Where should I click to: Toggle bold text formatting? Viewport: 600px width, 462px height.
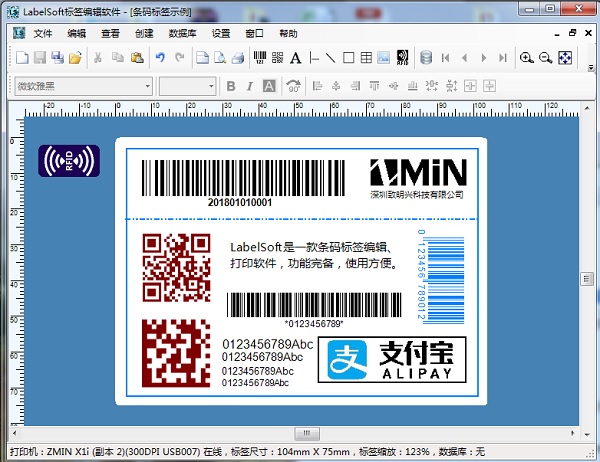pos(231,86)
